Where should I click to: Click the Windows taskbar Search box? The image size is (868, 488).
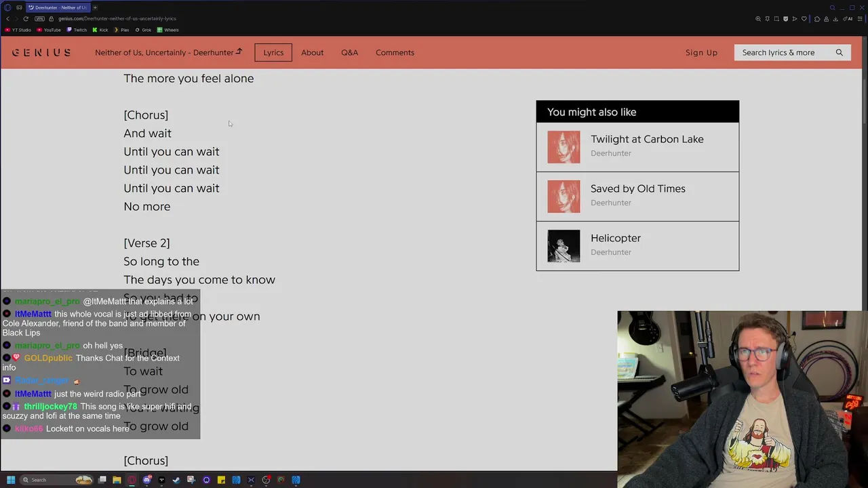[56, 480]
